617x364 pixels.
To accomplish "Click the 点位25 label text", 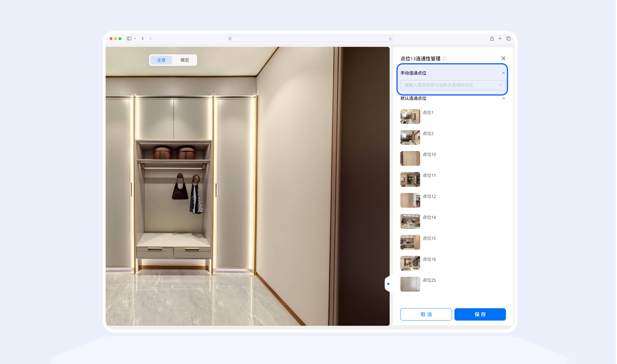I will (x=429, y=280).
